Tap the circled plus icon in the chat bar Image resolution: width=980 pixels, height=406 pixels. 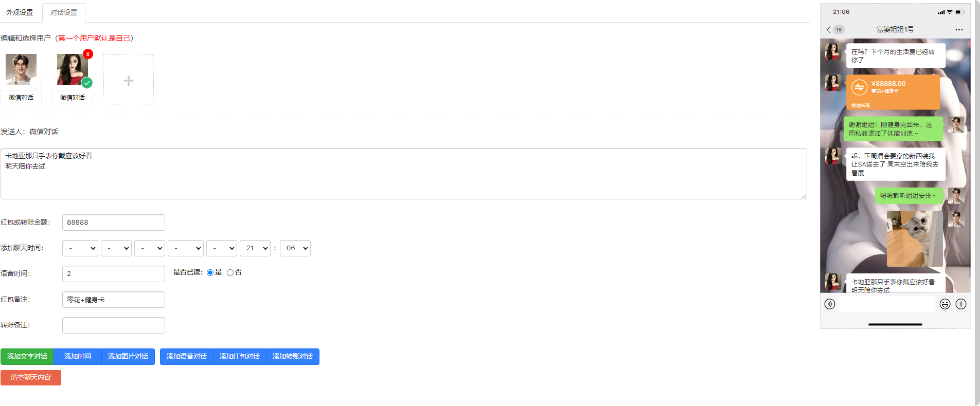(961, 304)
